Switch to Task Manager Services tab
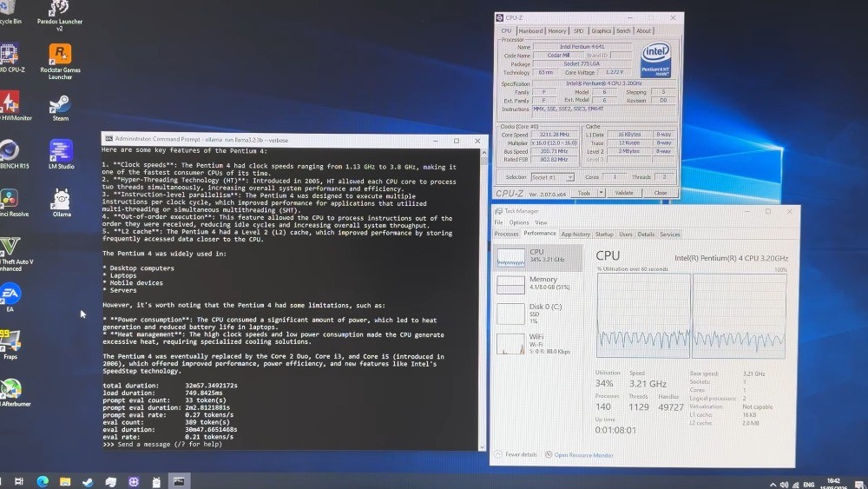The width and height of the screenshot is (868, 489). tap(669, 235)
